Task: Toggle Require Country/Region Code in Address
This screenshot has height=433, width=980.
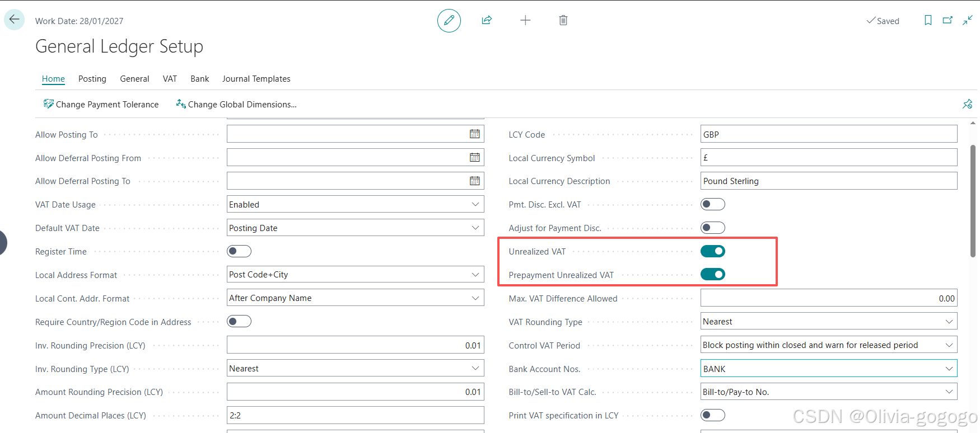Action: pos(239,322)
